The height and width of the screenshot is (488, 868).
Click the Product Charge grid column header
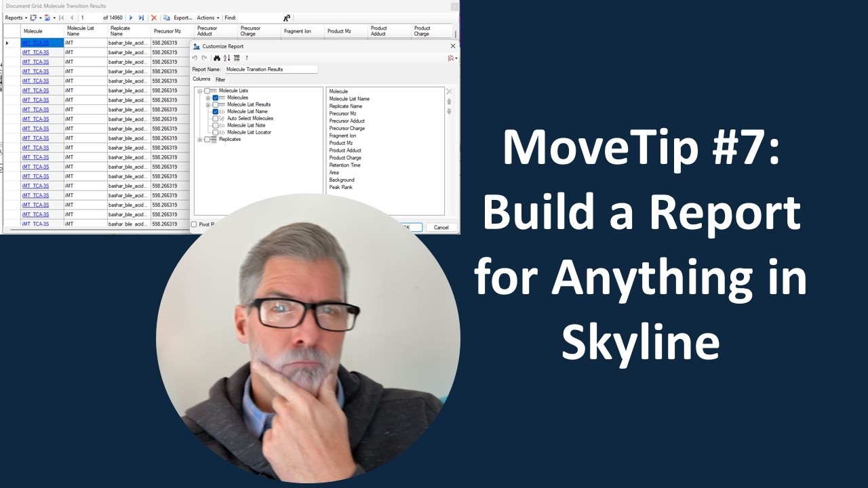point(432,31)
